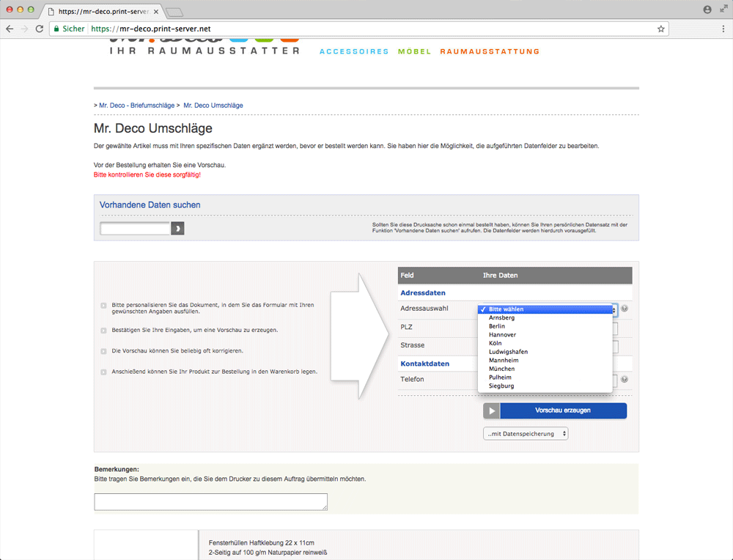The width and height of the screenshot is (733, 560).
Task: Open the MÖBEL navigation menu
Action: (414, 51)
